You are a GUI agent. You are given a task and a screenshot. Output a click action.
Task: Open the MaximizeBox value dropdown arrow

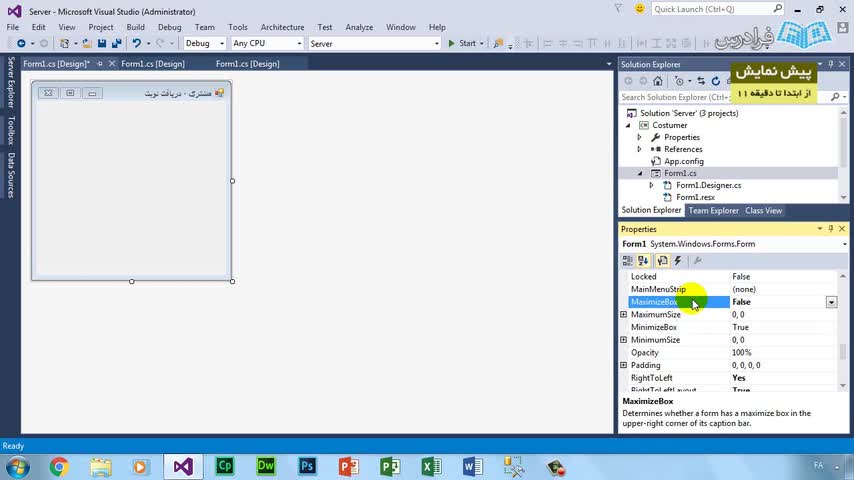pyautogui.click(x=831, y=302)
